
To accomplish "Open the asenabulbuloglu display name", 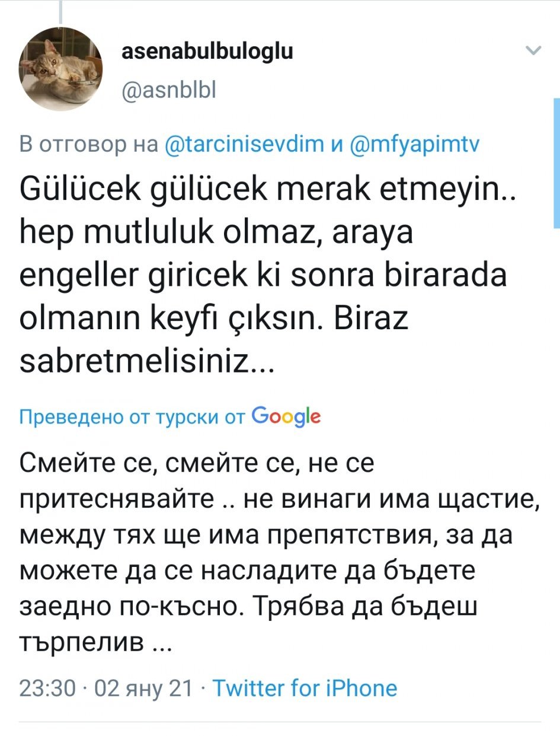I will tap(207, 53).
